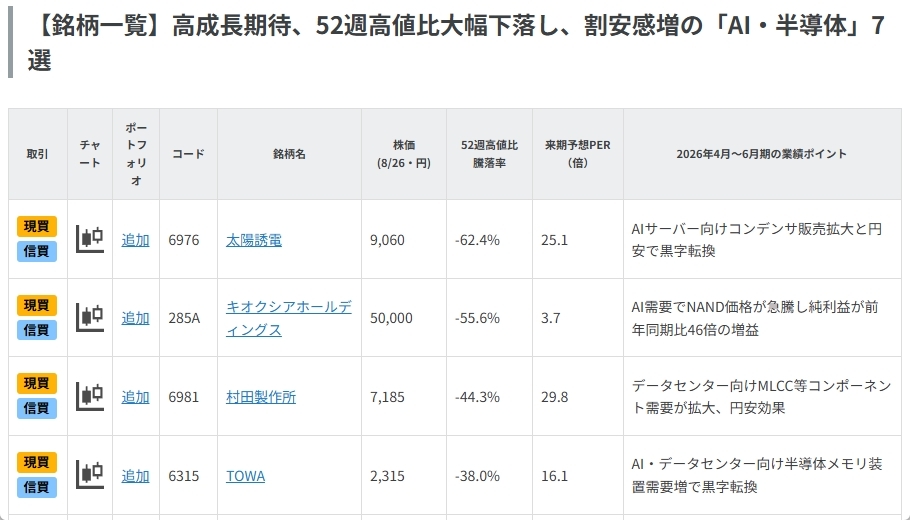
Task: Click PER value 16.1
Action: click(554, 476)
